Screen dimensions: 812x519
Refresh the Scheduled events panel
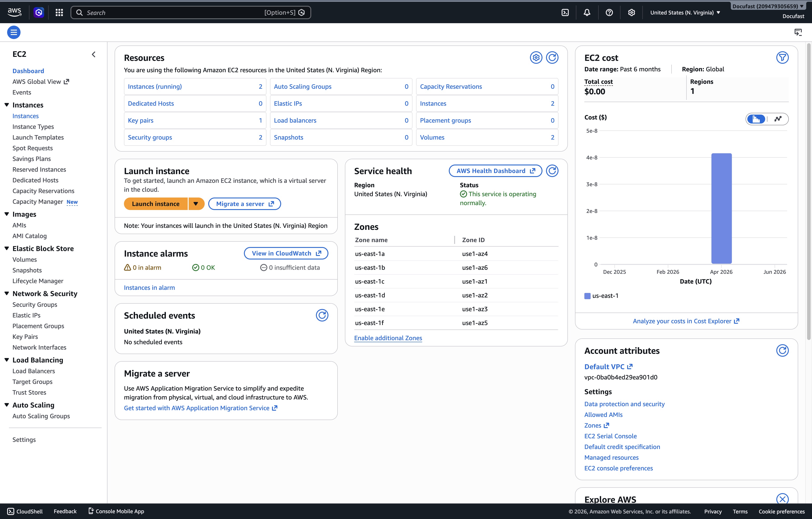click(x=322, y=315)
